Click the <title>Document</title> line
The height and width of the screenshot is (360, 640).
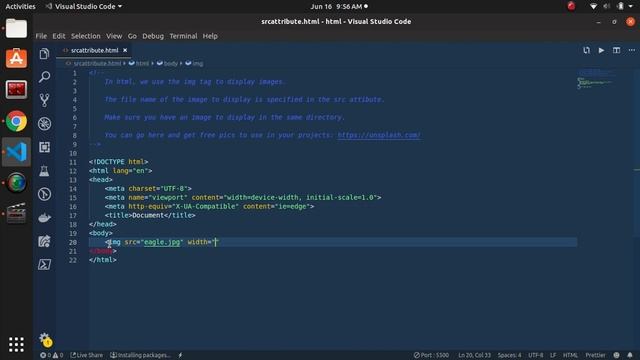[150, 216]
